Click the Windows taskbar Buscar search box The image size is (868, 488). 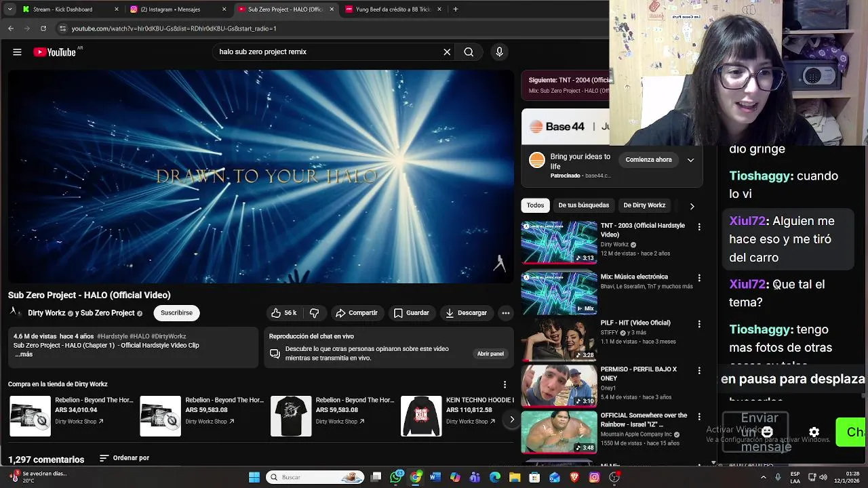(315, 477)
